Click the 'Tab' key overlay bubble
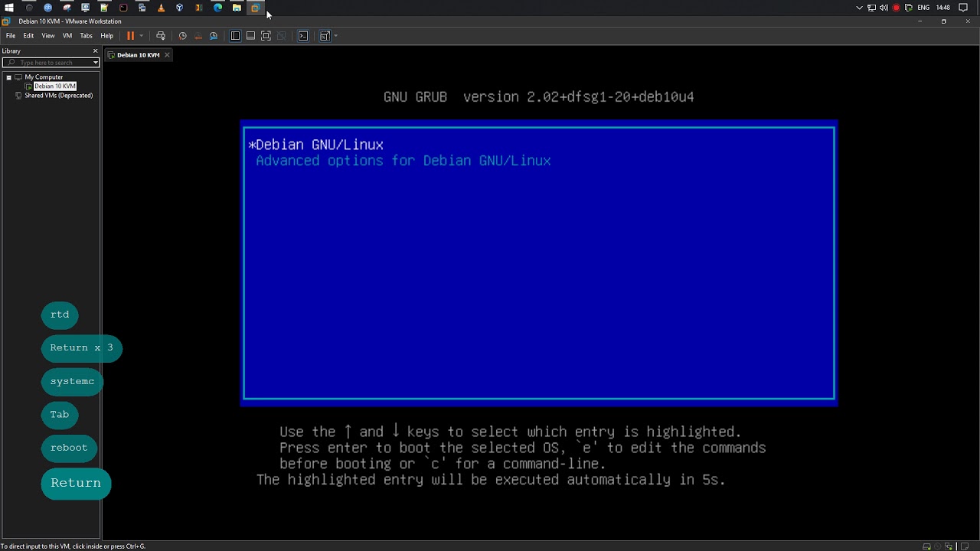The image size is (980, 551). tap(60, 414)
